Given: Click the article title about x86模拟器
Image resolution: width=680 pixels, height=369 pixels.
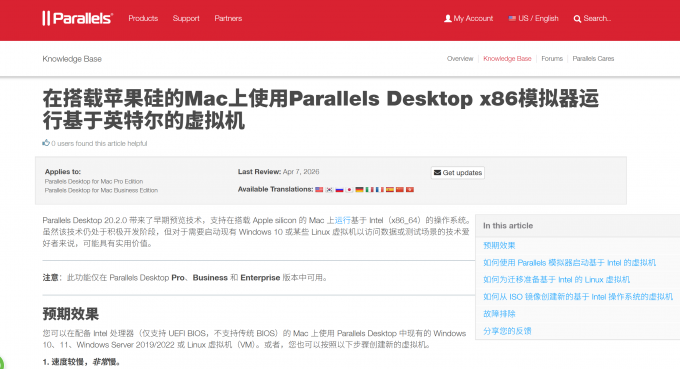Looking at the screenshot, I should click(320, 109).
